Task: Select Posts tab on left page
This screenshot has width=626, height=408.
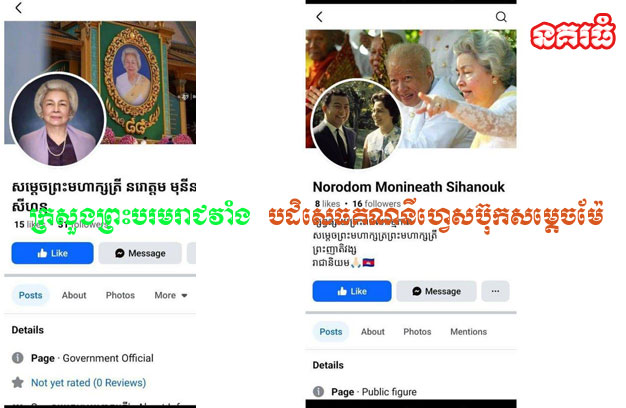Action: coord(30,295)
